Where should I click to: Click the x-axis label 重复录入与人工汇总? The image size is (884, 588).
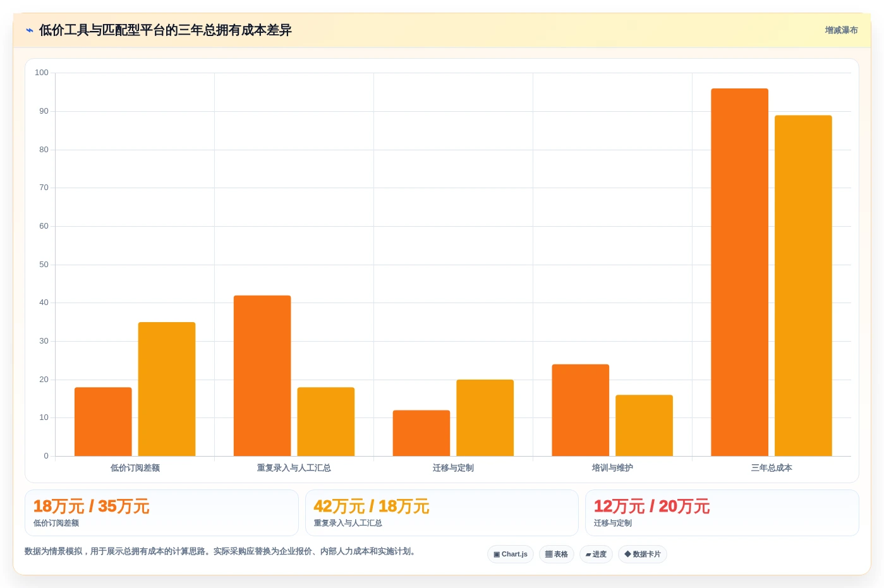(x=294, y=468)
